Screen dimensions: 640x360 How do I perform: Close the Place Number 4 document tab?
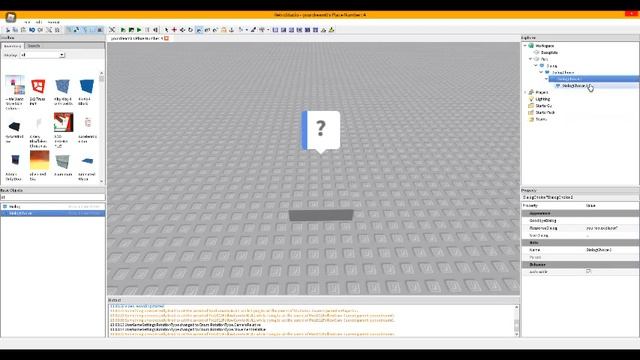click(x=167, y=38)
